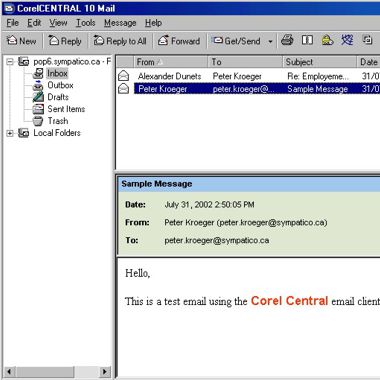Click the Get/Send button
Screen dimensions: 380x380
(237, 41)
